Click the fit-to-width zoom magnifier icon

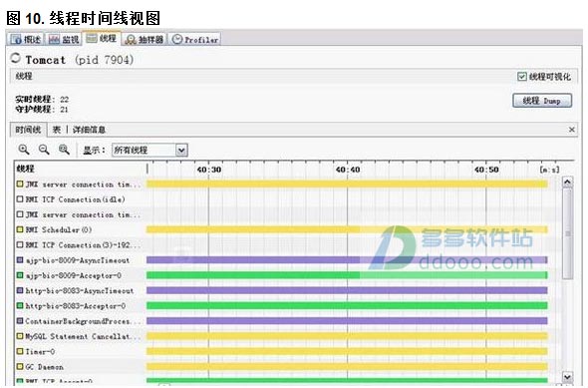point(64,150)
